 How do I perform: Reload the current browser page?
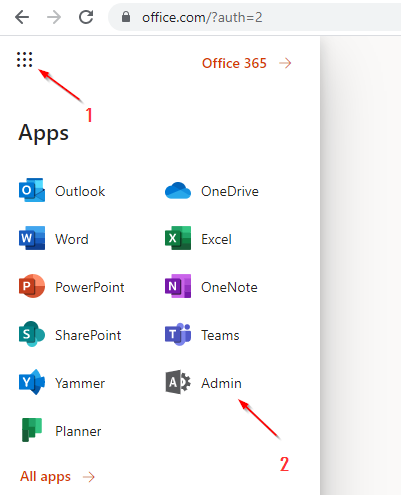86,17
